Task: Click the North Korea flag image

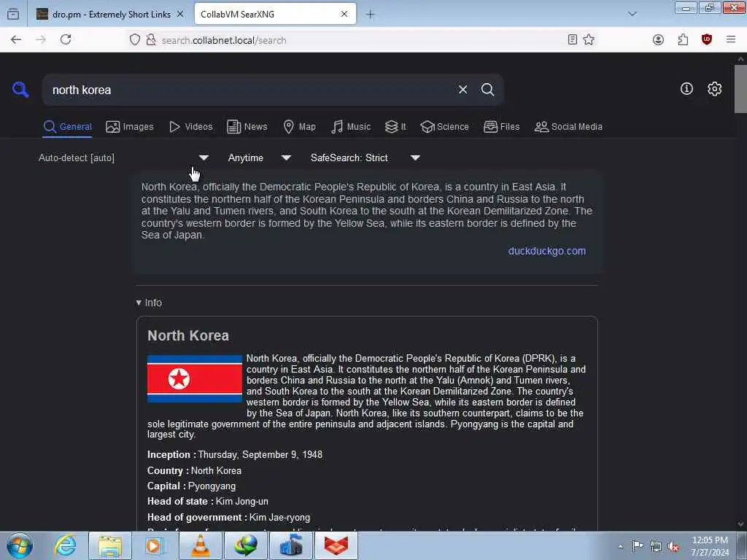Action: click(x=195, y=378)
